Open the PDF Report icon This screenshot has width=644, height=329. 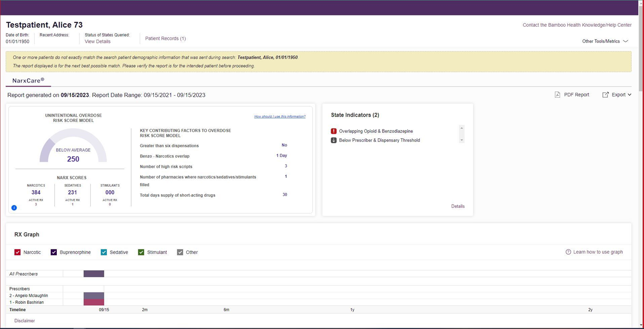click(x=557, y=95)
